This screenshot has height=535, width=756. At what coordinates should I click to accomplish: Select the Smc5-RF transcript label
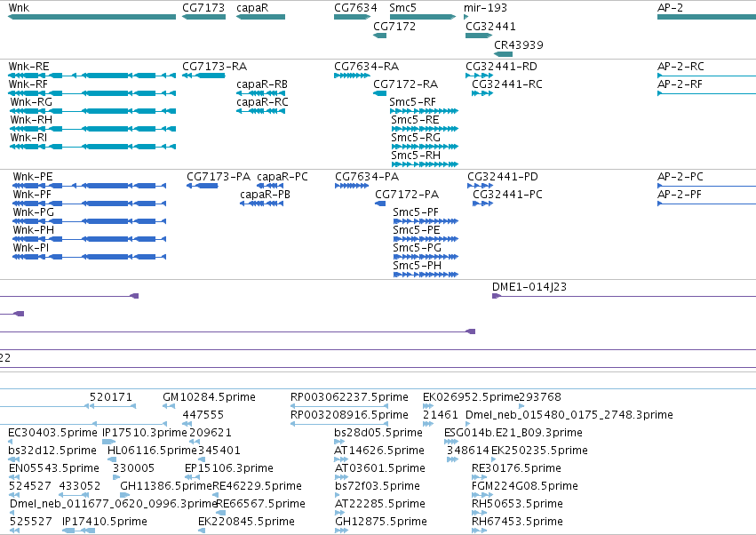pyautogui.click(x=412, y=102)
